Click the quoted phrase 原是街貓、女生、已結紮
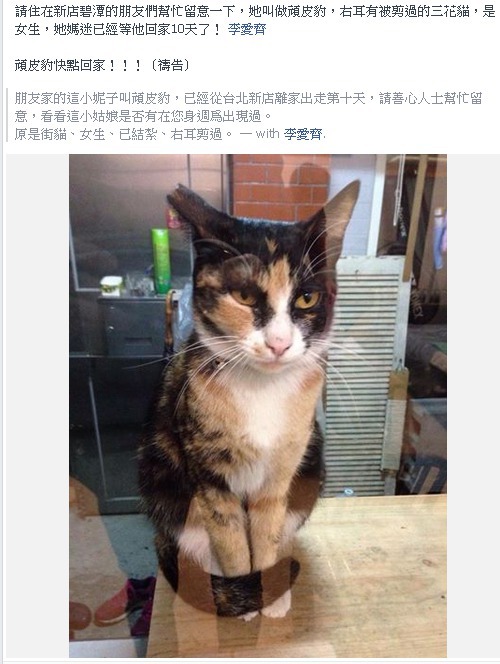Viewport: 500px width, 664px height. (85, 134)
